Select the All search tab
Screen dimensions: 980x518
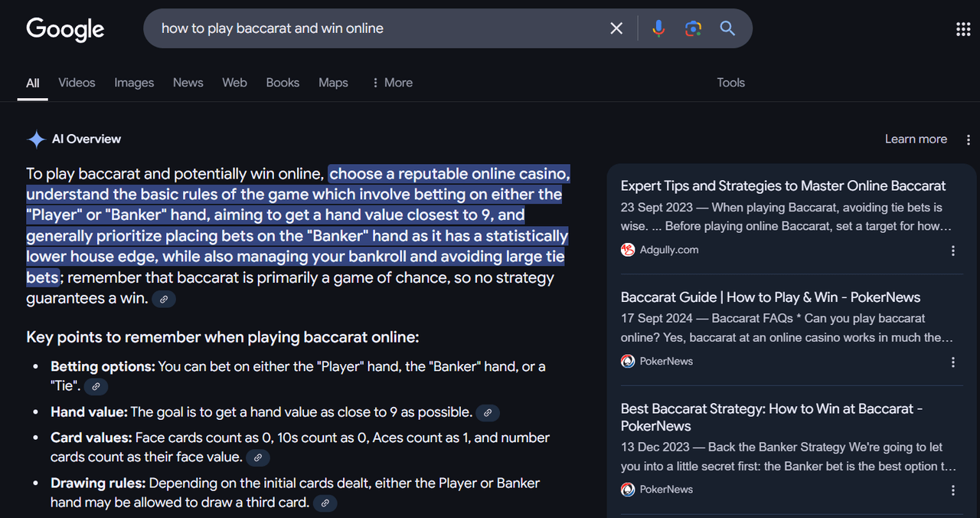[33, 83]
